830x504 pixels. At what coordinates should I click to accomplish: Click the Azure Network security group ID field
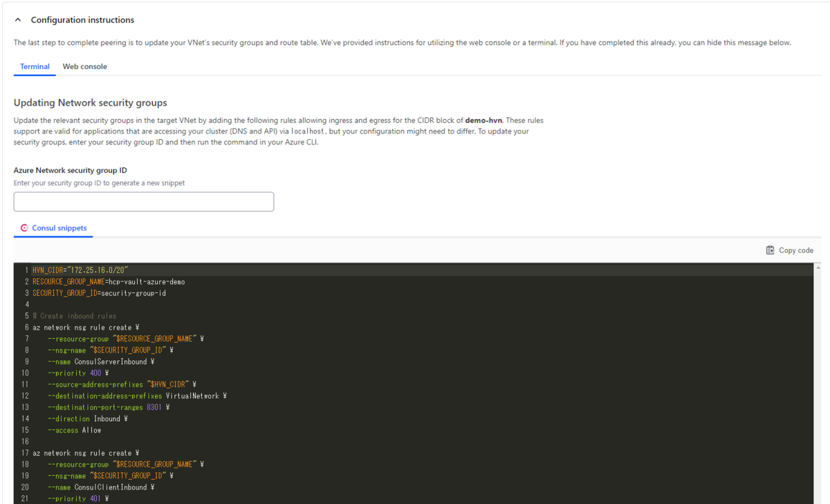144,202
